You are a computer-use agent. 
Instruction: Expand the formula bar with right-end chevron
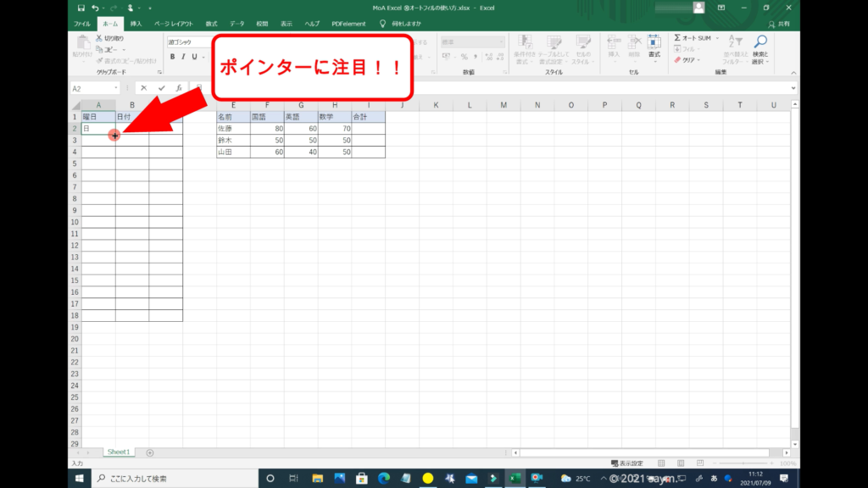pos(793,88)
